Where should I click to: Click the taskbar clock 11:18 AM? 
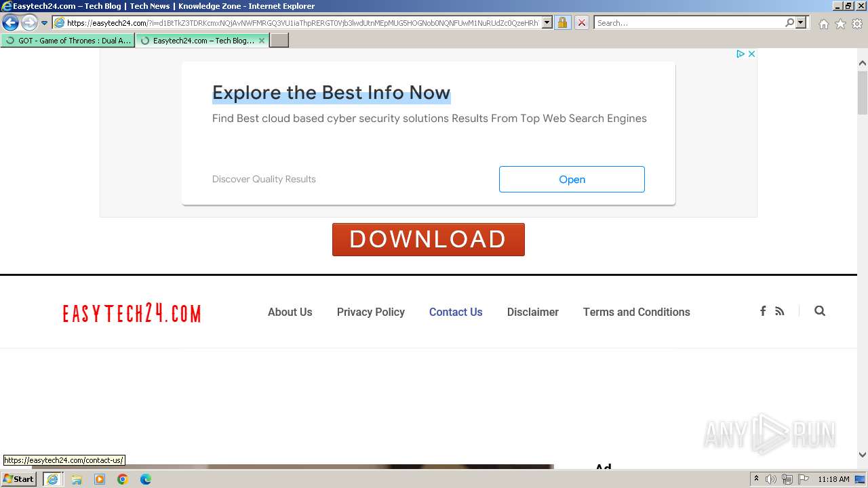click(x=833, y=479)
